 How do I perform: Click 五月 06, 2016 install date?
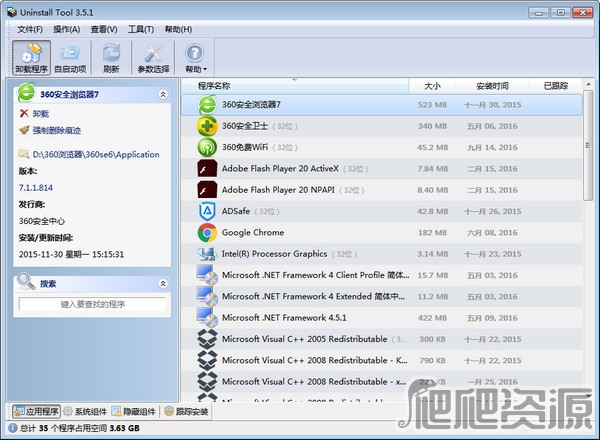coord(492,126)
